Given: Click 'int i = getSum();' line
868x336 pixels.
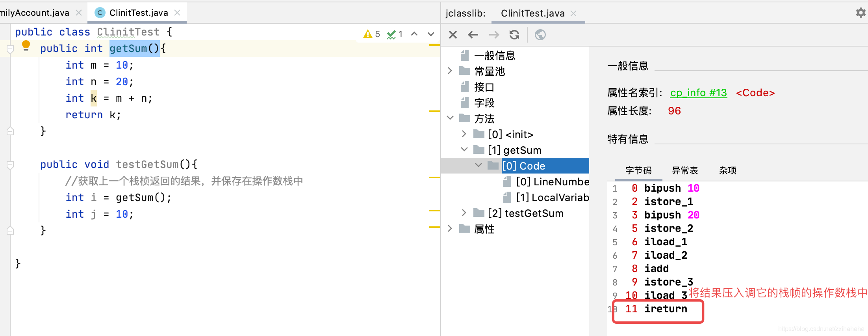Looking at the screenshot, I should tap(119, 198).
